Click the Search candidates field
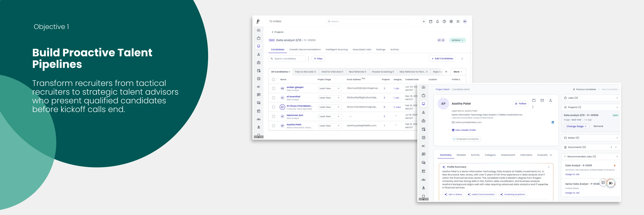644x215 pixels. click(287, 59)
